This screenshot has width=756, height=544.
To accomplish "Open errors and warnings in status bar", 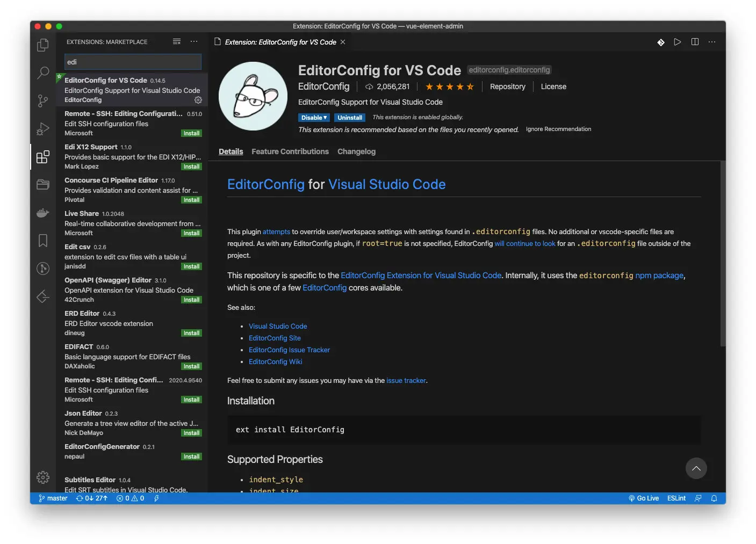I will pyautogui.click(x=131, y=498).
